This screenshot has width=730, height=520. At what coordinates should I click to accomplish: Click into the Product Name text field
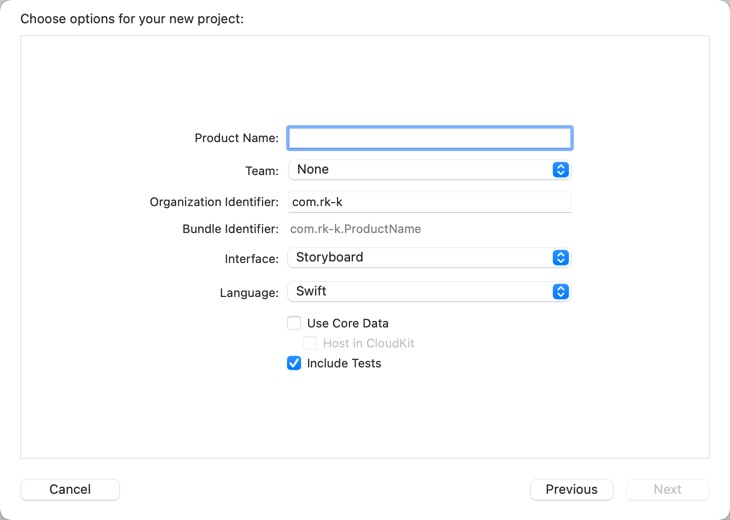point(429,138)
